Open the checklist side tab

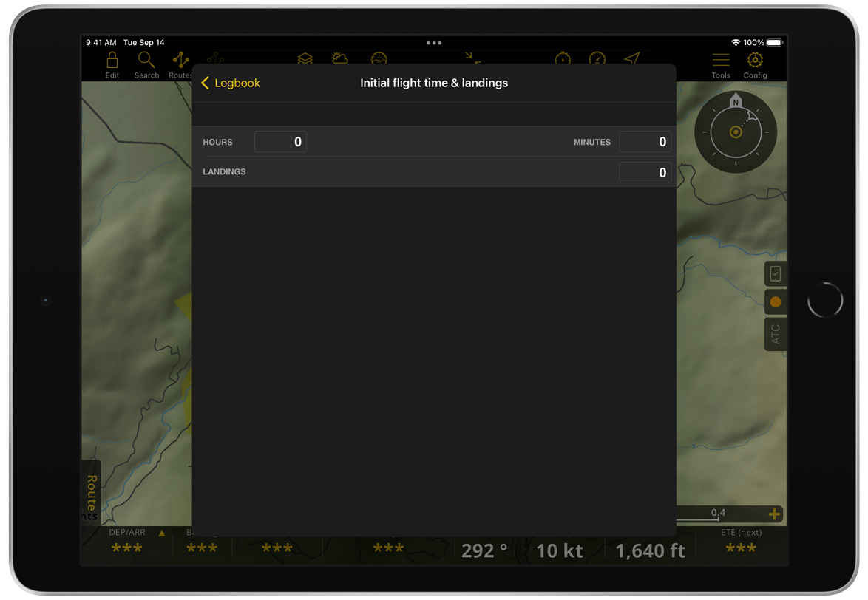pos(775,274)
